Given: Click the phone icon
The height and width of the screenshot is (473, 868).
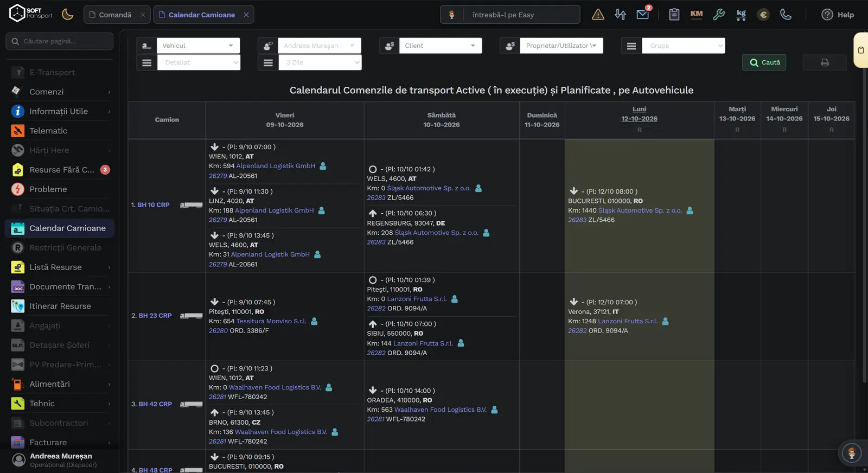Looking at the screenshot, I should [786, 15].
